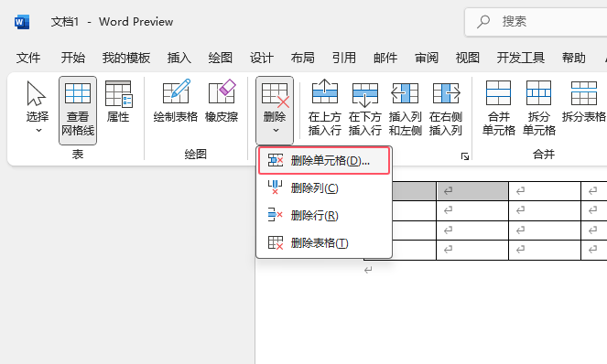Choose 删除行(R) from the menu
The image size is (607, 364).
(x=324, y=216)
